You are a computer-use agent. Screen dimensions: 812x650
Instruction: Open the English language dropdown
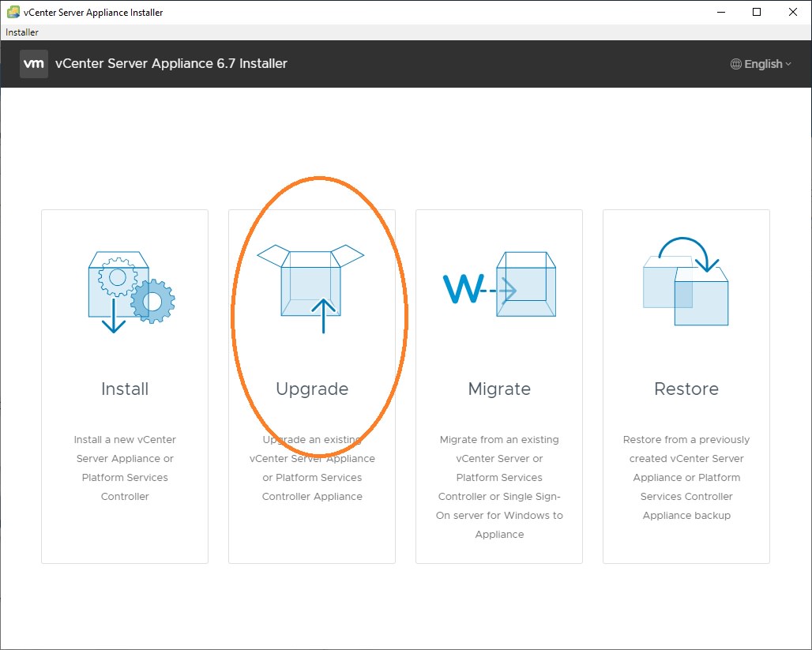[761, 64]
